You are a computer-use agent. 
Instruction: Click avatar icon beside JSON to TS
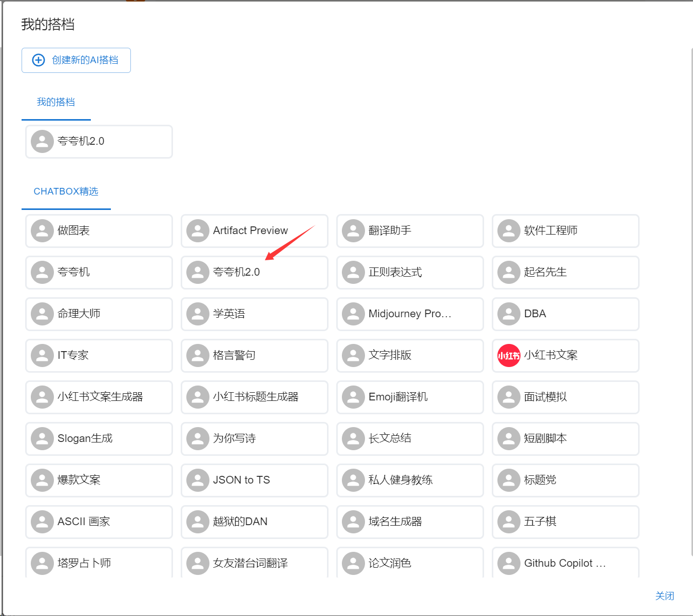click(198, 480)
